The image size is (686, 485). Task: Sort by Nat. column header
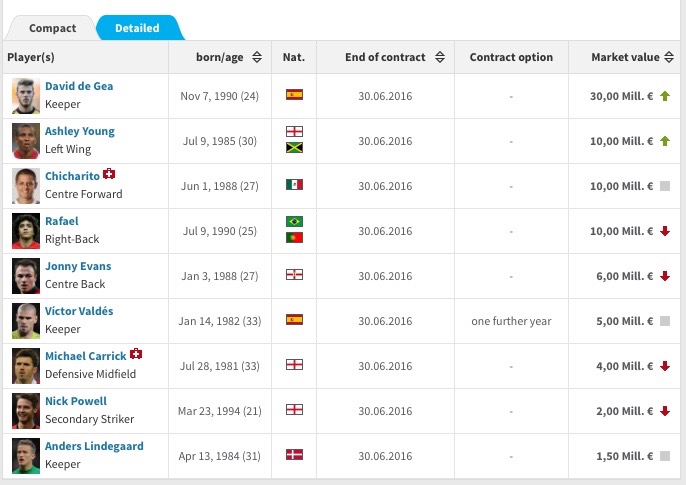tap(294, 57)
